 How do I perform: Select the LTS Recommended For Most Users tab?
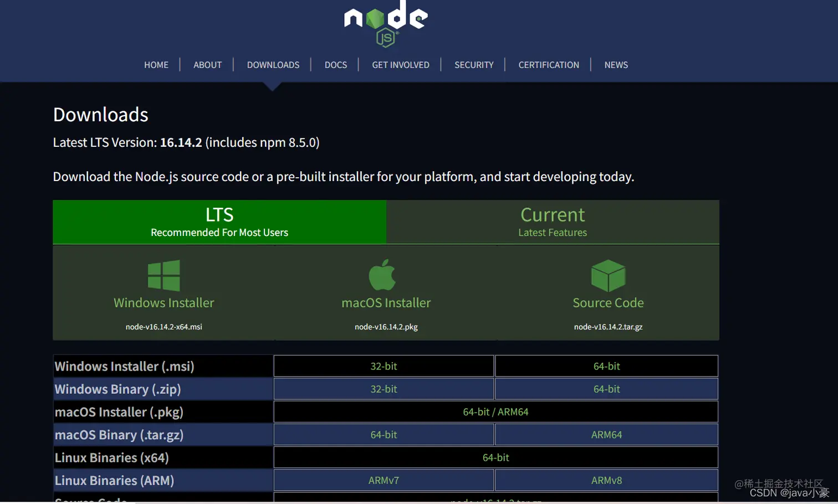coord(219,222)
